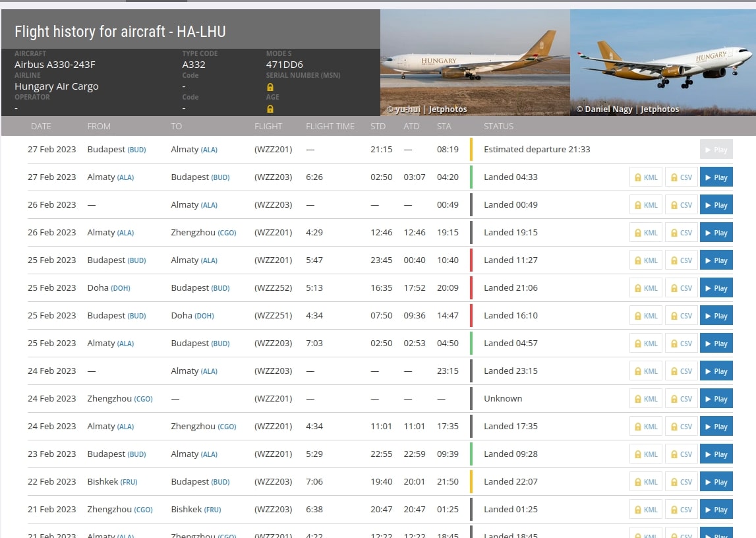The height and width of the screenshot is (538, 756).
Task: Open the BUD airport link in first row
Action: coord(136,150)
